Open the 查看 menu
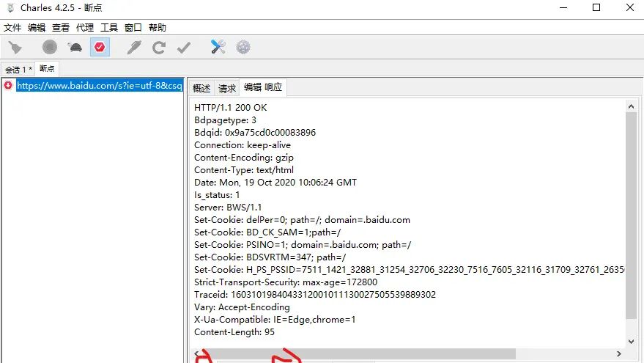This screenshot has width=644, height=363. click(x=61, y=28)
